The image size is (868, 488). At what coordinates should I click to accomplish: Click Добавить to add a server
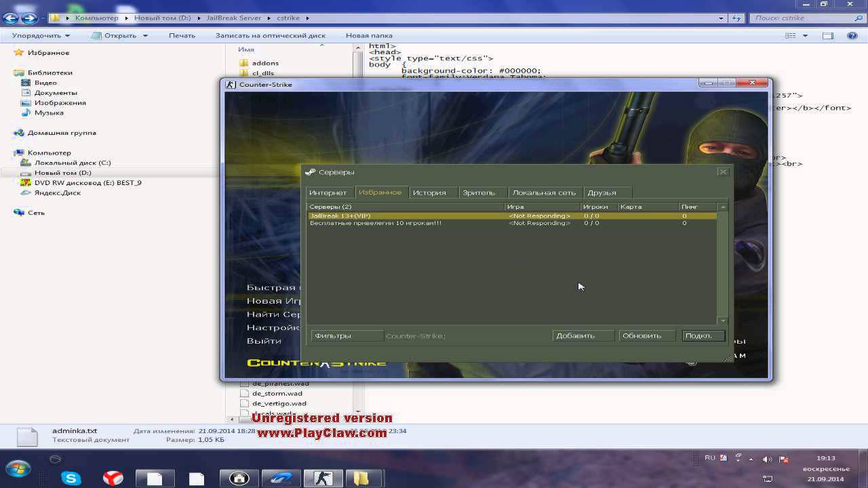click(x=583, y=335)
